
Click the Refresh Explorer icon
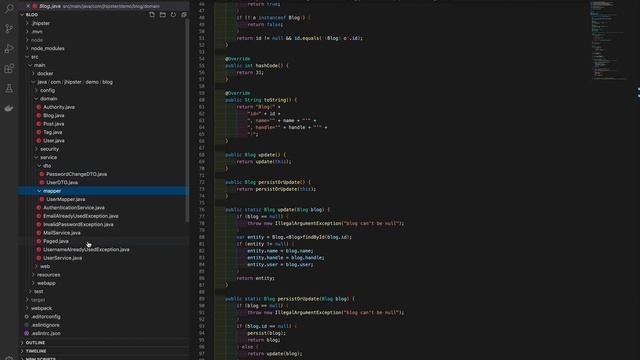[173, 15]
